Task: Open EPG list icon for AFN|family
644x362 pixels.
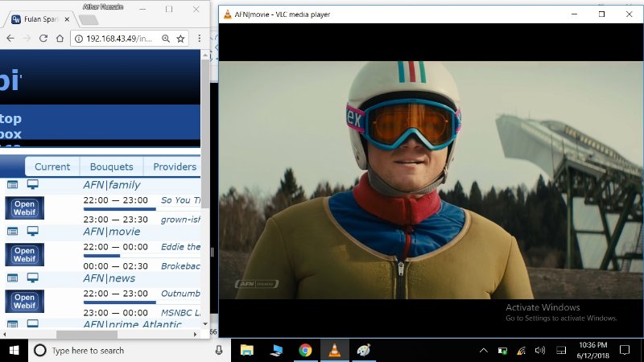Action: pos(12,185)
